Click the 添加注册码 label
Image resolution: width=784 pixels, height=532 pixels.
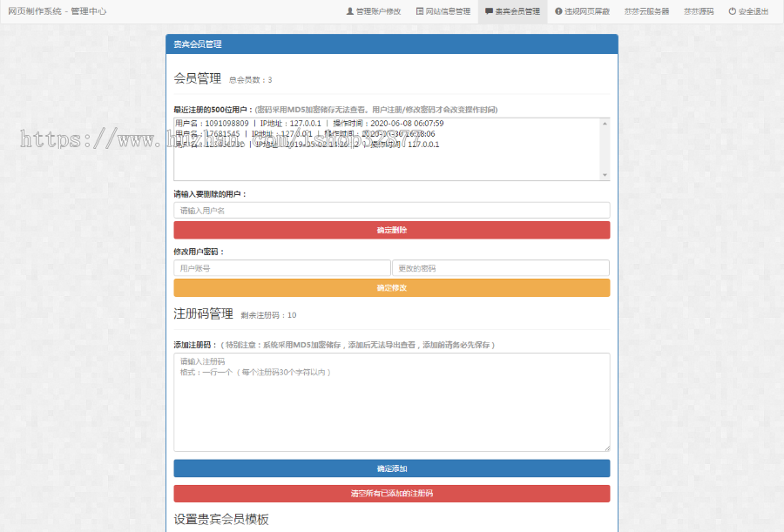[195, 345]
